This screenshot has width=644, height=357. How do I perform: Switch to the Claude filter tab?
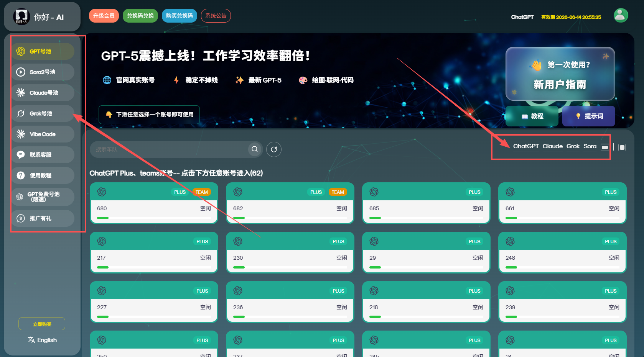[552, 146]
